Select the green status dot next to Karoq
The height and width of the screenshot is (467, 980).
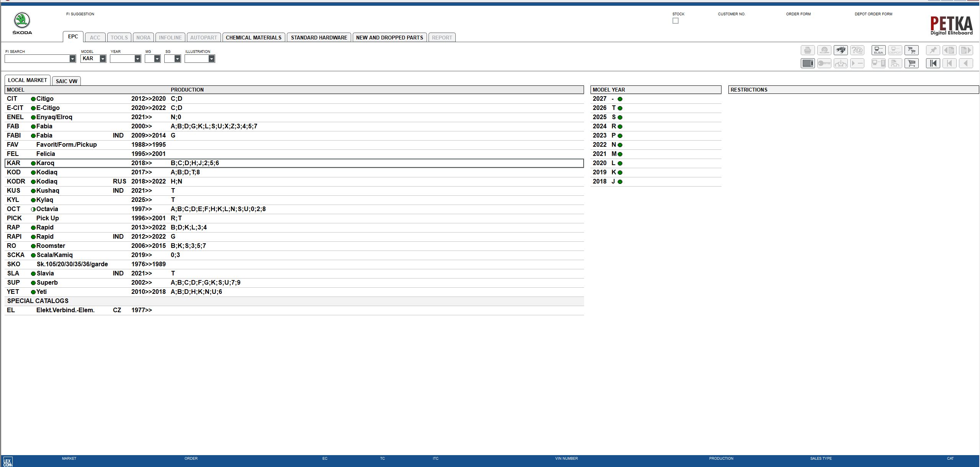33,163
